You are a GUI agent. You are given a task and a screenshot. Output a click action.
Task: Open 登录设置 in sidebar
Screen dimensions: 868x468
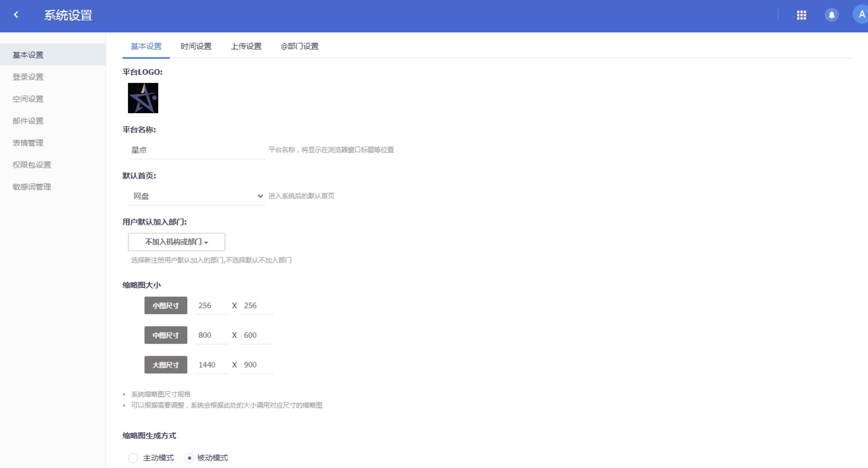coord(28,77)
